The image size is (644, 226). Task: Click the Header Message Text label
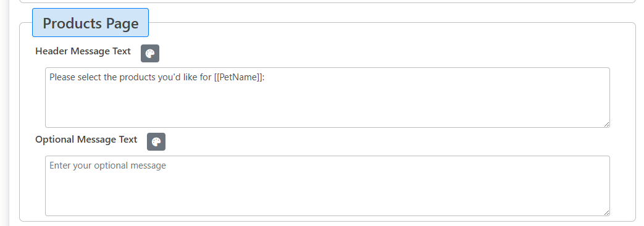(83, 51)
